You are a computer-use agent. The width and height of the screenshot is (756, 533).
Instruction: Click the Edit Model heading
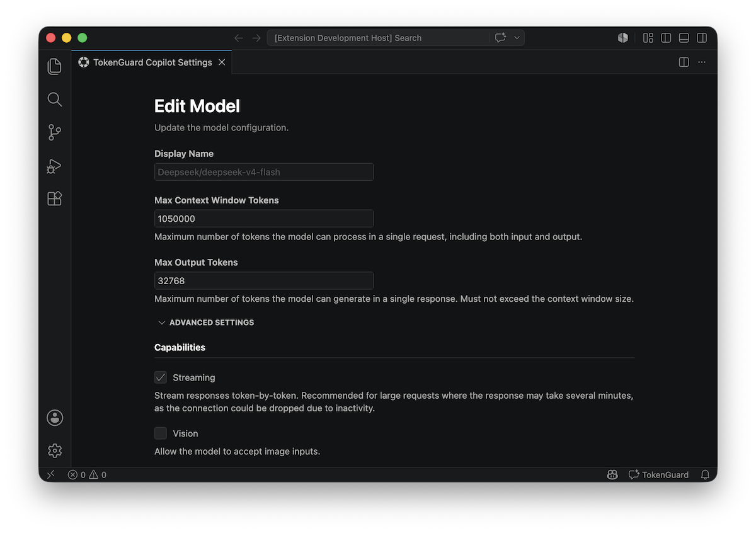(197, 106)
